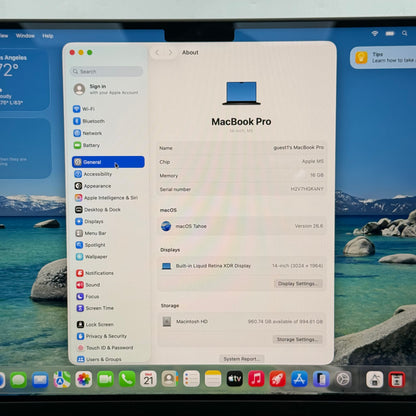This screenshot has width=416, height=416.
Task: Open the Help menu in menu bar
Action: [x=48, y=36]
